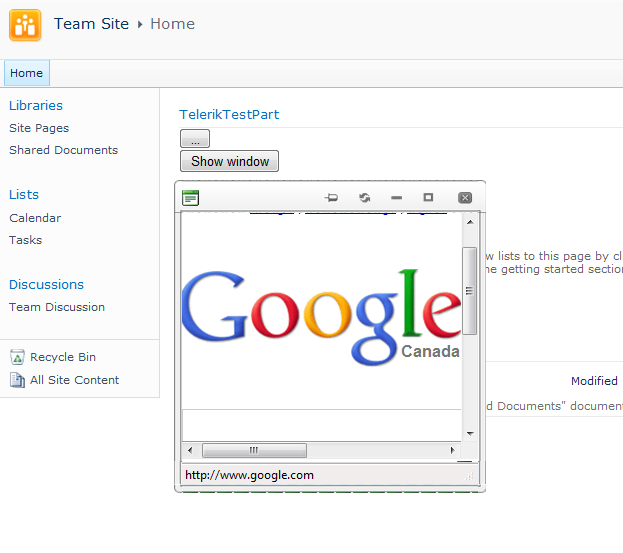Reload the popup window content
The height and width of the screenshot is (553, 623).
364,197
